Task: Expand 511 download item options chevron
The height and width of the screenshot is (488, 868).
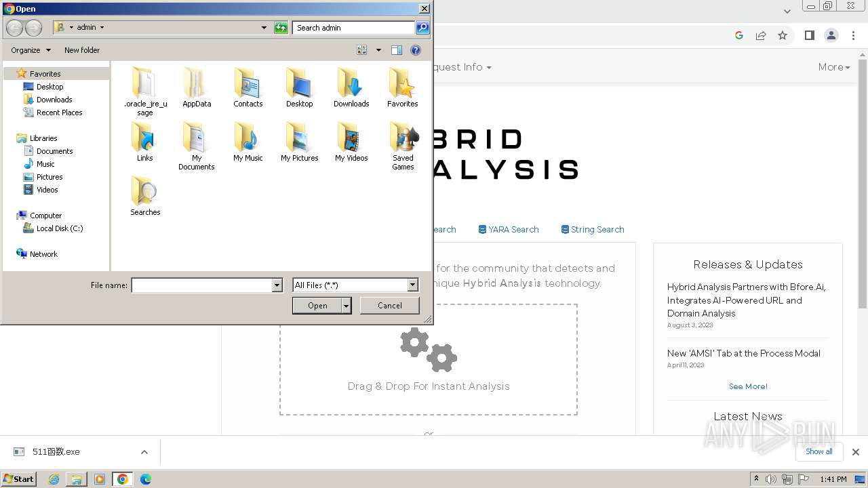Action: point(144,452)
